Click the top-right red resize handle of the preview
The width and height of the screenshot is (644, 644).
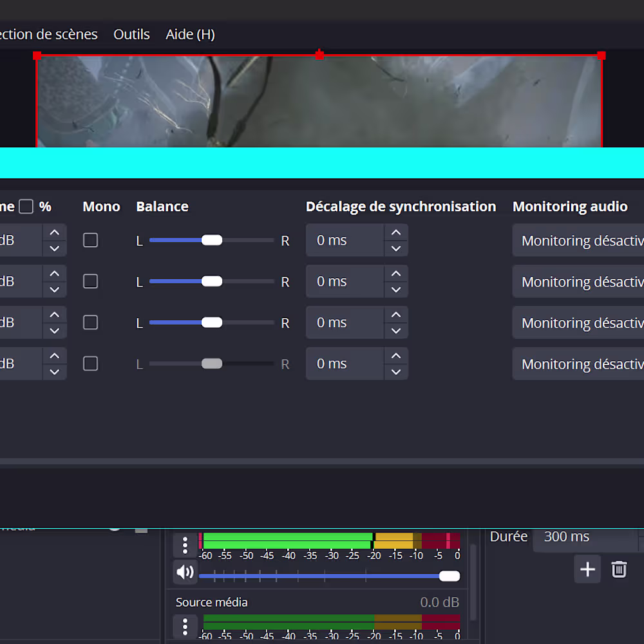click(601, 55)
